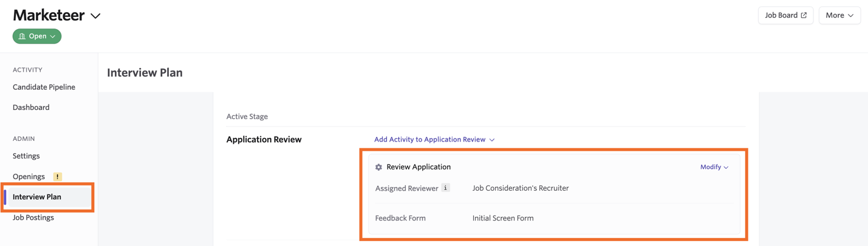Select the Initial Screen Form value
The image size is (868, 246).
(503, 218)
